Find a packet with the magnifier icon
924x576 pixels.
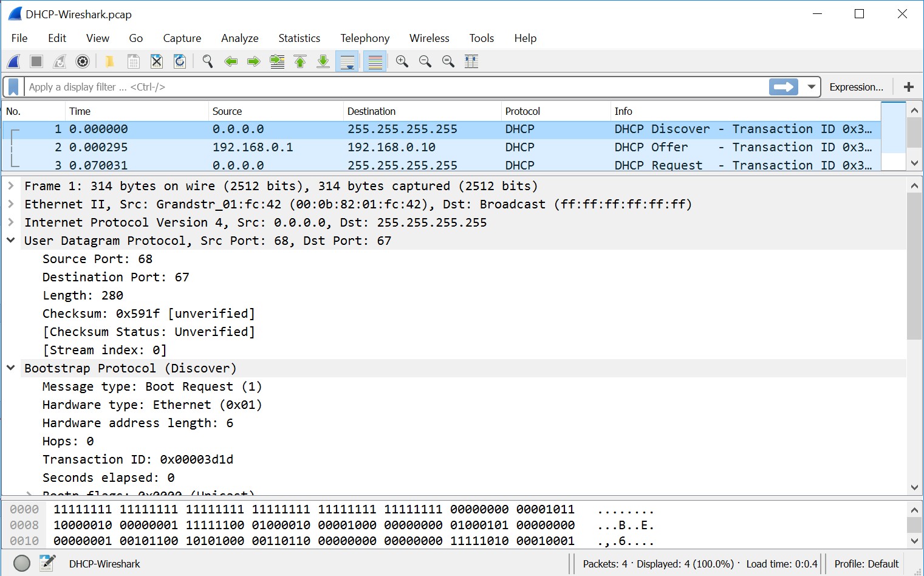[x=208, y=61]
